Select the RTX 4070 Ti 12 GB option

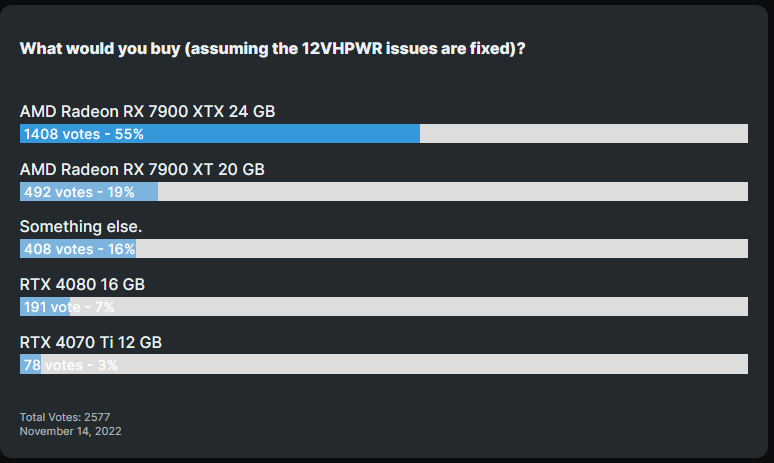point(91,342)
